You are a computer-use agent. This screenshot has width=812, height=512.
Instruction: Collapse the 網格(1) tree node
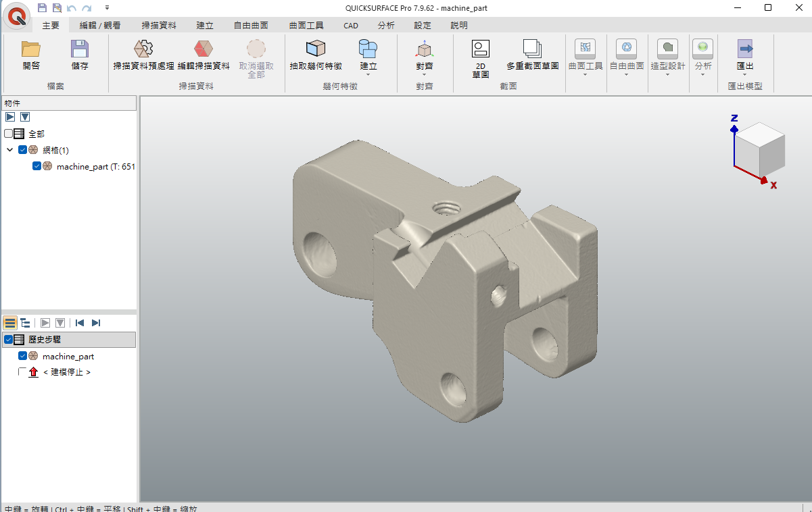pos(10,150)
